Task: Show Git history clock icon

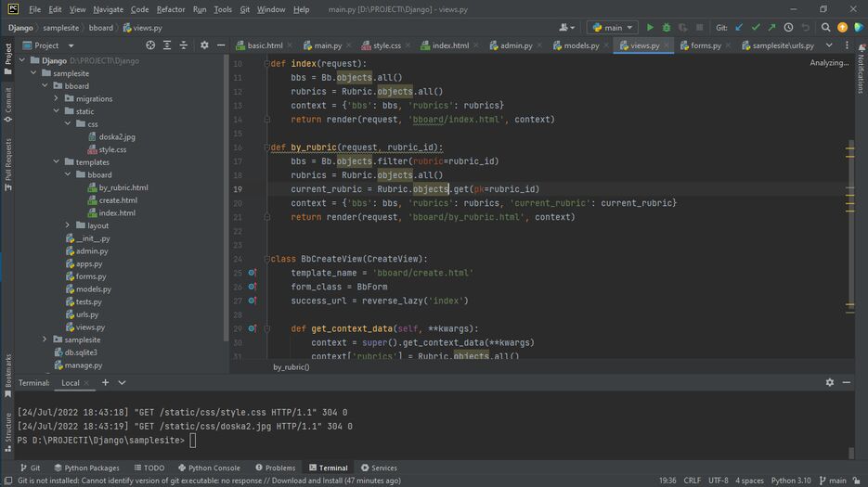Action: 788,27
